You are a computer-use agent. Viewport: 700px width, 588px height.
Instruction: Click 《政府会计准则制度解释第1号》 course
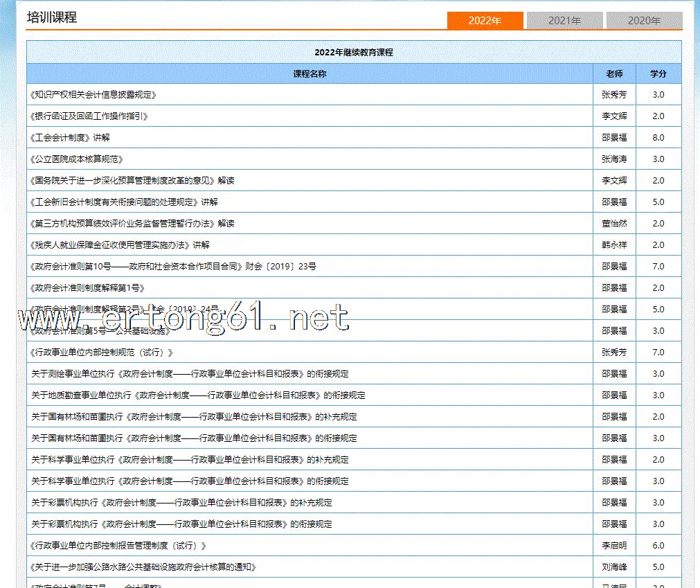pyautogui.click(x=87, y=288)
